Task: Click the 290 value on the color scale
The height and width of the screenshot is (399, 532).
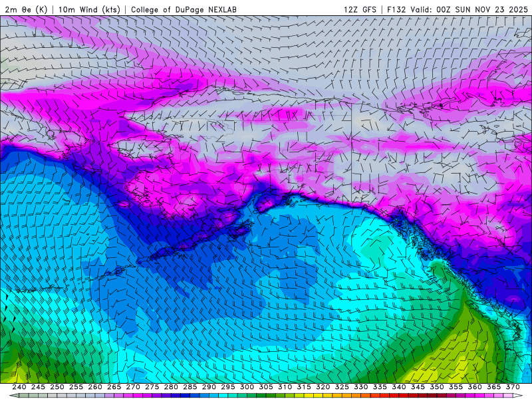Action: (209, 387)
